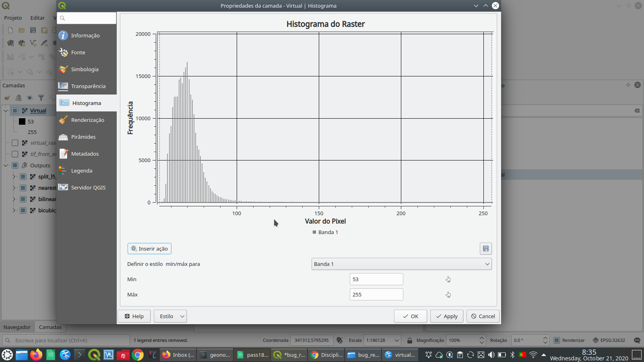Screen dimensions: 644x362
Task: Expand the bilinear layer entry
Action: click(13, 199)
